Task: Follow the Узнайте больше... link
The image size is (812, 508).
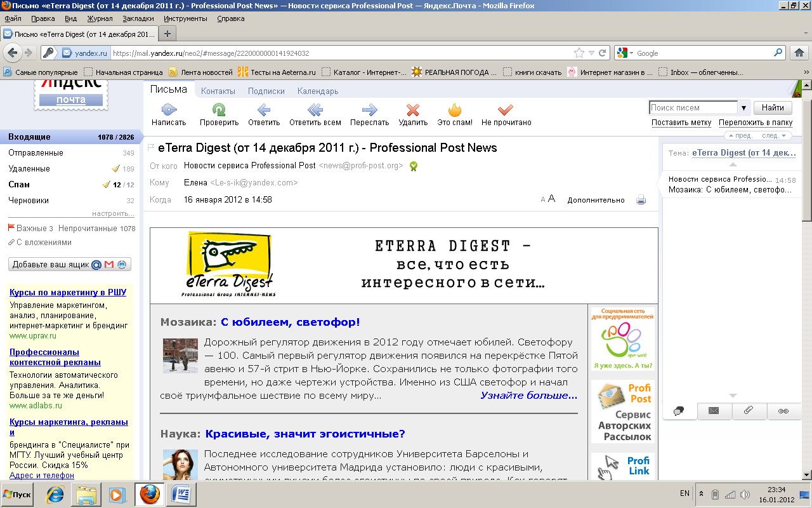Action: click(529, 395)
